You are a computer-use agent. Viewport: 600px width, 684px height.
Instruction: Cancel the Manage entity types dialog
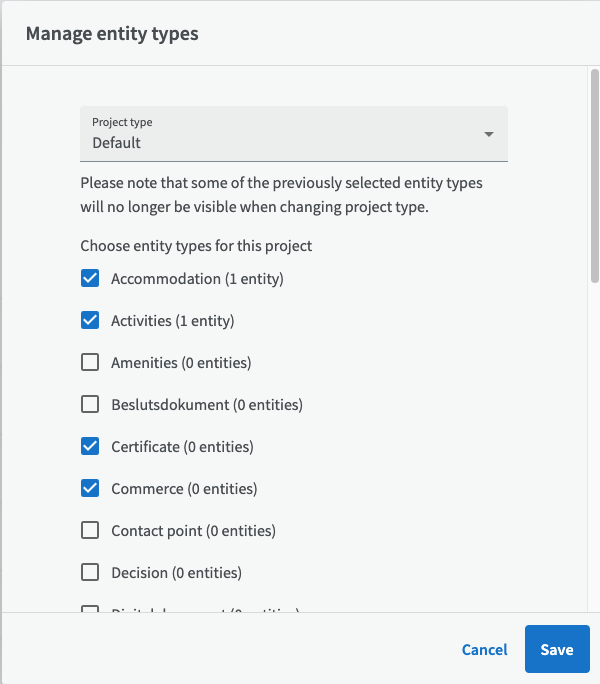coord(484,650)
